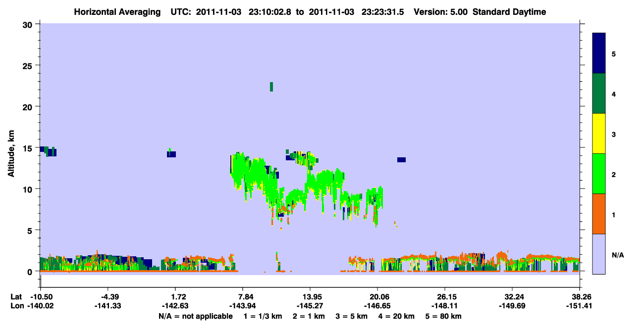Click the 'Lon' row label
644x330 pixels.
click(17, 306)
